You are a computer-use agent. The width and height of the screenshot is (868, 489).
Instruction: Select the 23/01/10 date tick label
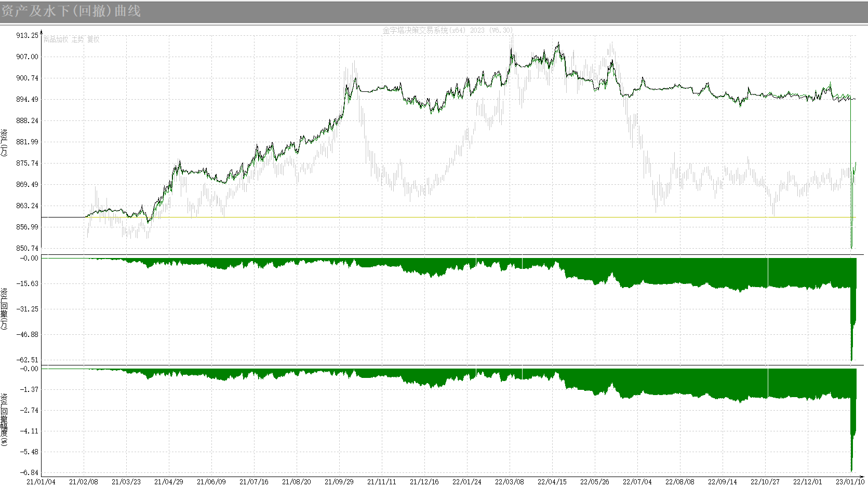coord(850,482)
